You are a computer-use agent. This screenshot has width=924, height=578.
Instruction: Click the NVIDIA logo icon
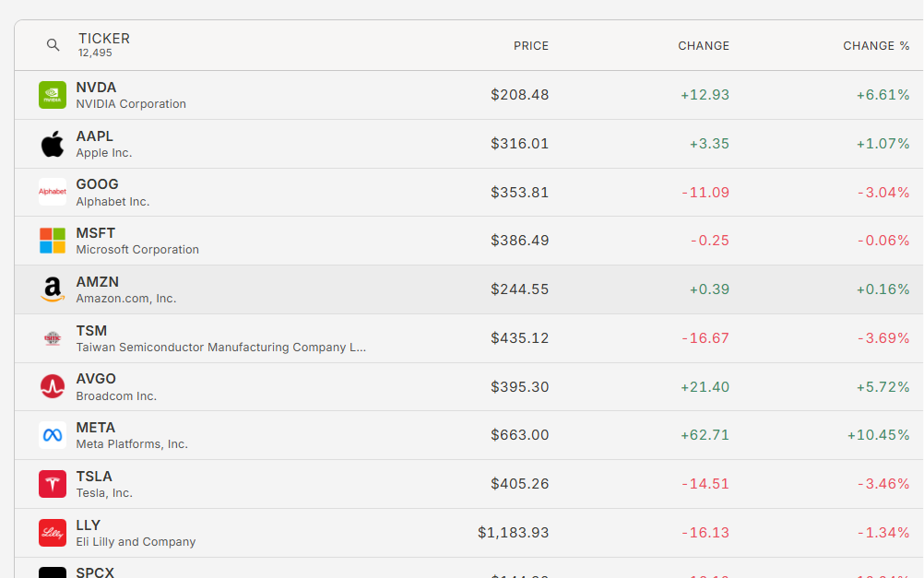[53, 95]
